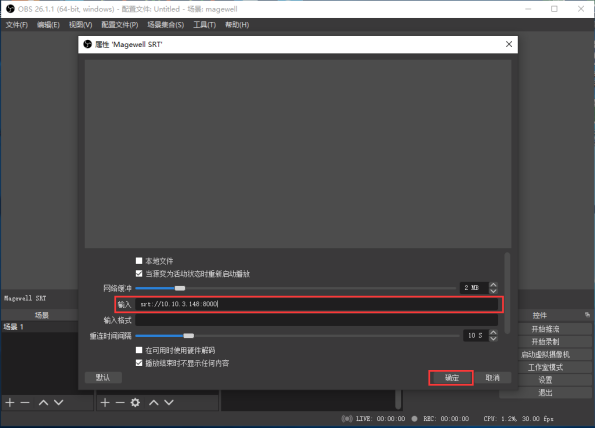595x428 pixels.
Task: Select 场景 1 in the scenes list
Action: [x=40, y=327]
